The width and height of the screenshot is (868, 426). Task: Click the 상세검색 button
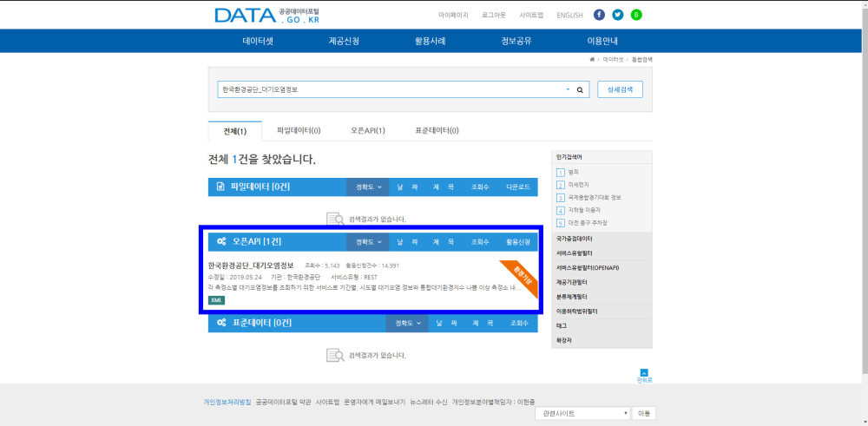click(620, 89)
